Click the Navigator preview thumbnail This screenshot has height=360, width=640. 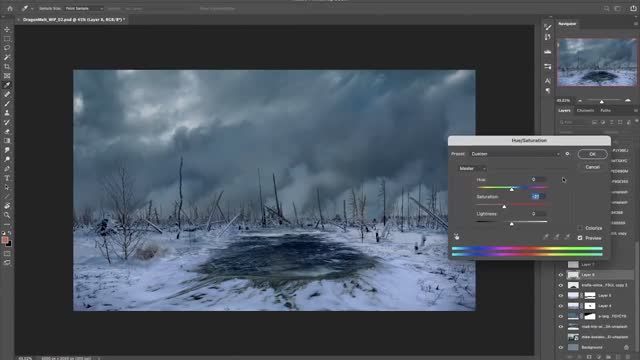coord(597,62)
